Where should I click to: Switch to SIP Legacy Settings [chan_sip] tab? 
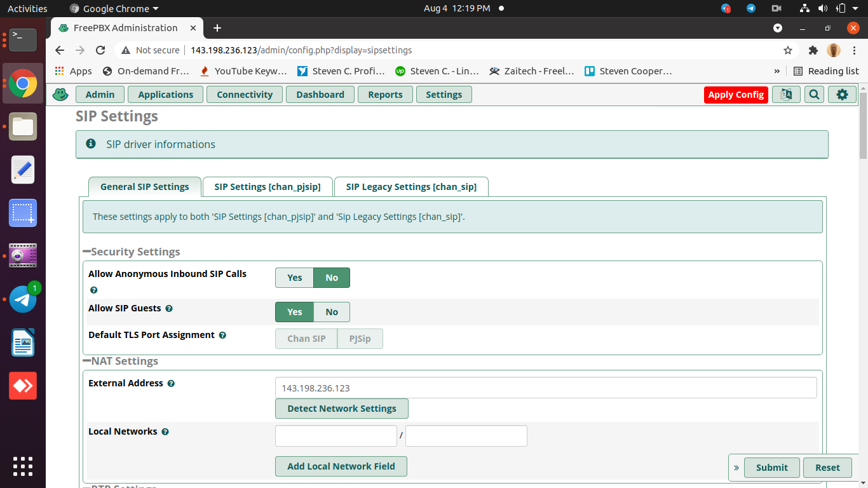pyautogui.click(x=411, y=187)
